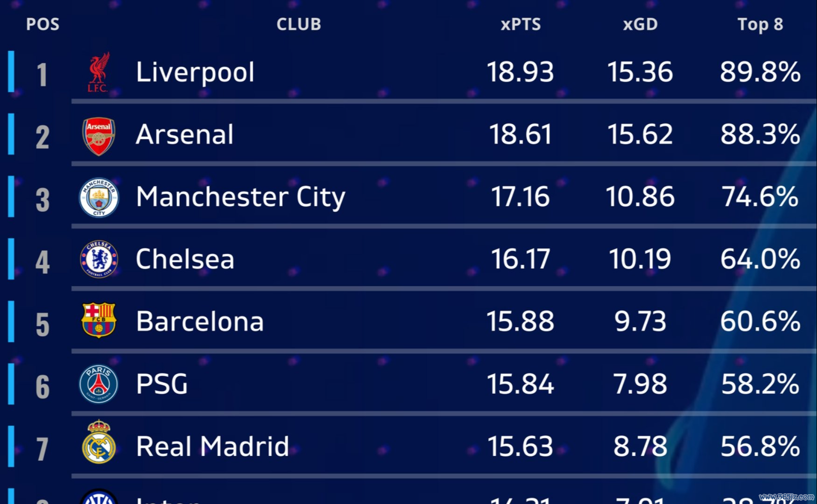Click the Liverpool club crest

click(x=99, y=72)
